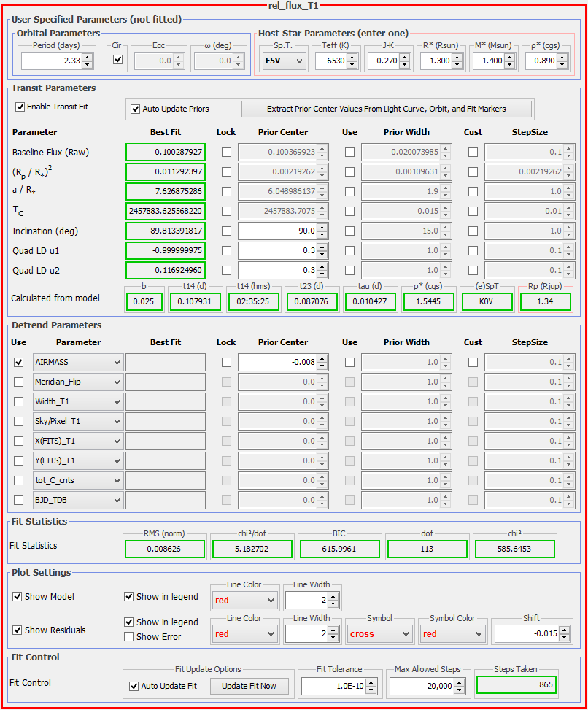Increase the Inclination prior center value
Screen dimensions: 588x710
(322, 227)
